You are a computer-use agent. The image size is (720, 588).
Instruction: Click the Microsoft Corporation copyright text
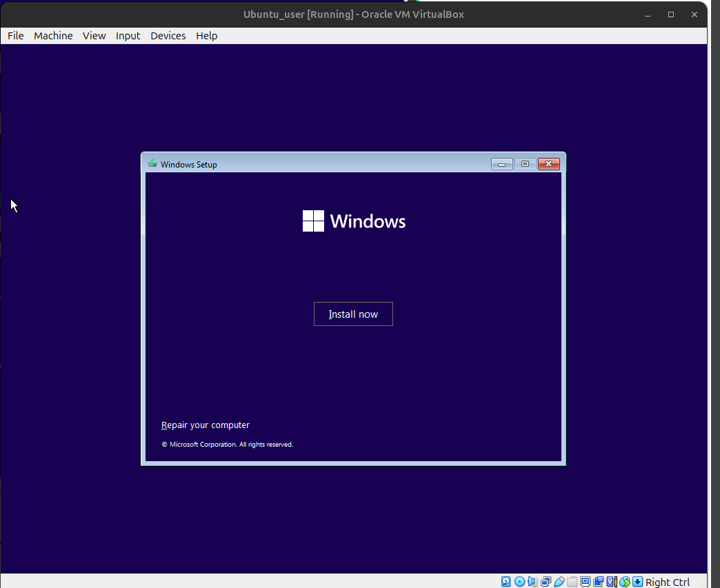point(228,445)
